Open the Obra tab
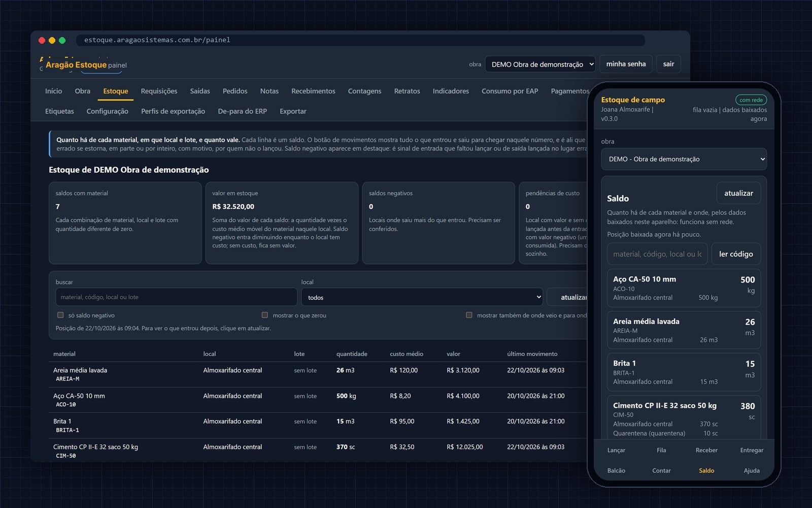812x508 pixels. click(82, 91)
